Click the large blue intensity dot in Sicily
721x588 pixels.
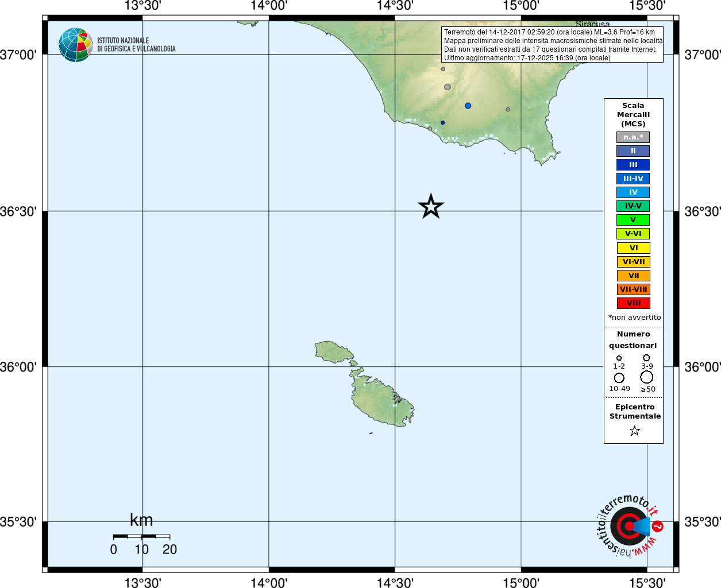tap(468, 106)
